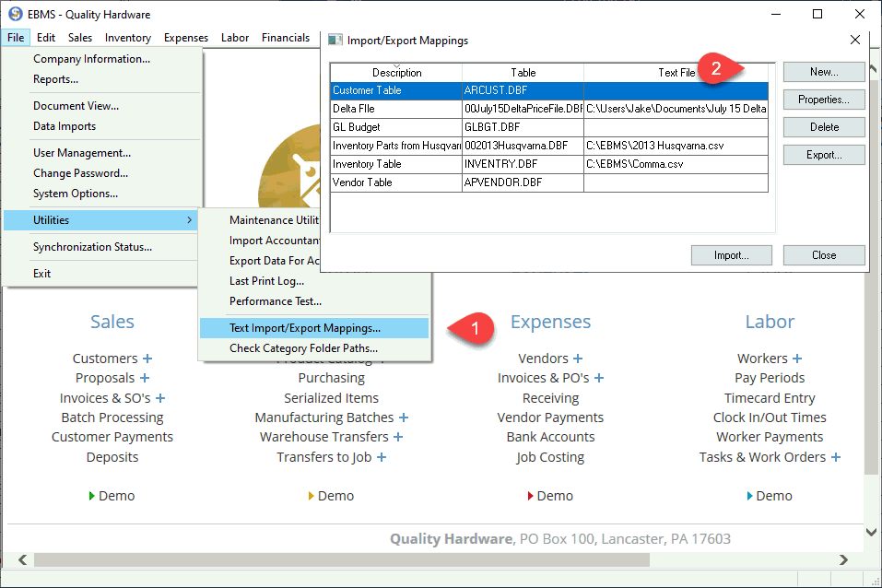Click the Close button in mappings dialog
The height and width of the screenshot is (588, 882).
click(x=824, y=255)
